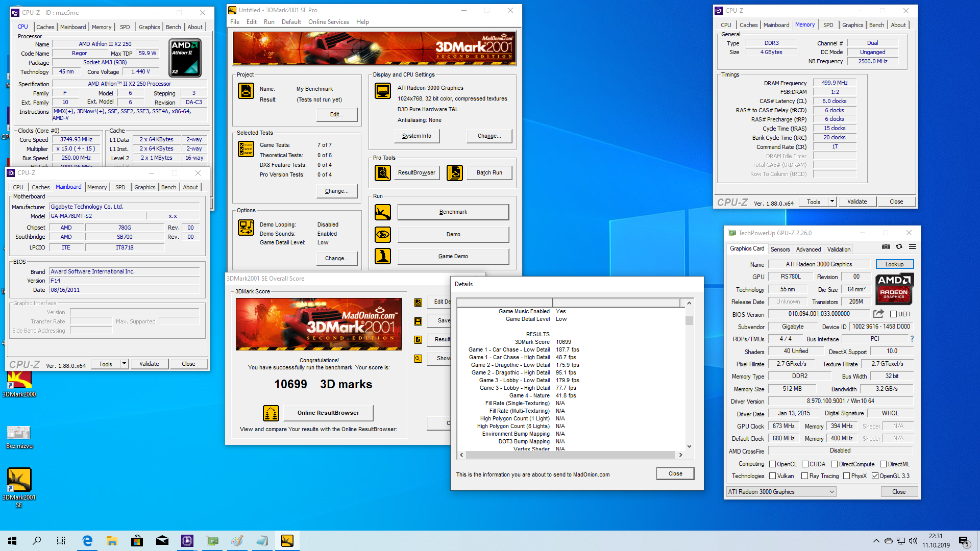Open the Run menu in 3DMark2001
The height and width of the screenshot is (551, 980).
click(269, 22)
